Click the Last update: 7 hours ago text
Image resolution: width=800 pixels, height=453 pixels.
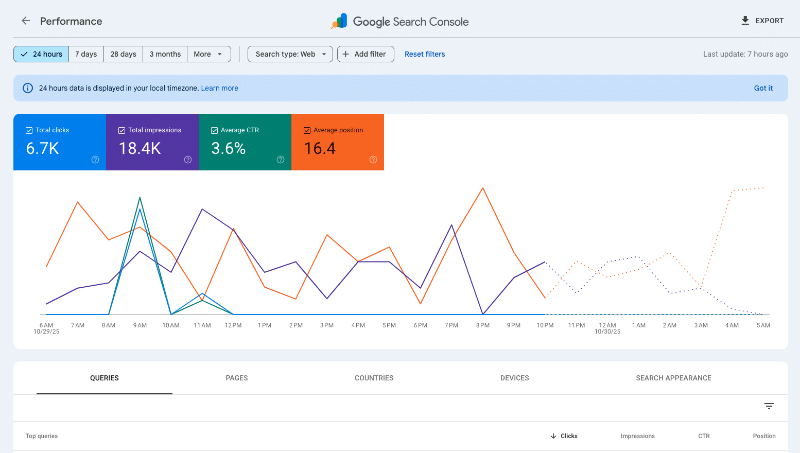[745, 54]
